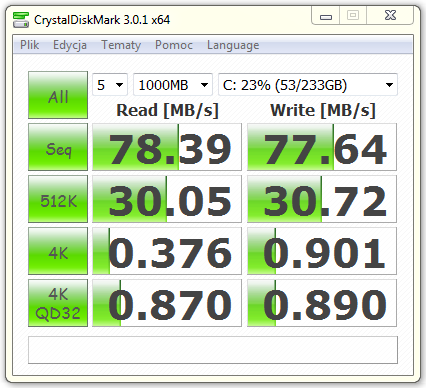
Task: Open the Pomoc menu
Action: 174,45
